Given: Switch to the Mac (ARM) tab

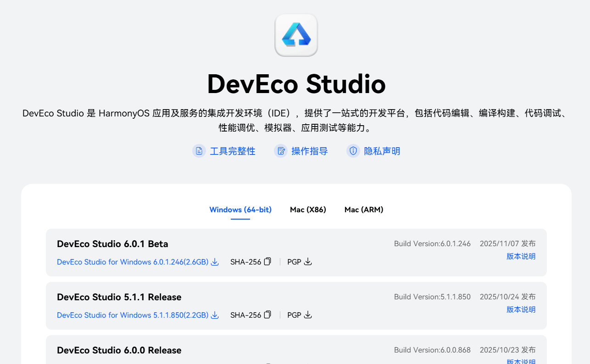Looking at the screenshot, I should [x=364, y=210].
